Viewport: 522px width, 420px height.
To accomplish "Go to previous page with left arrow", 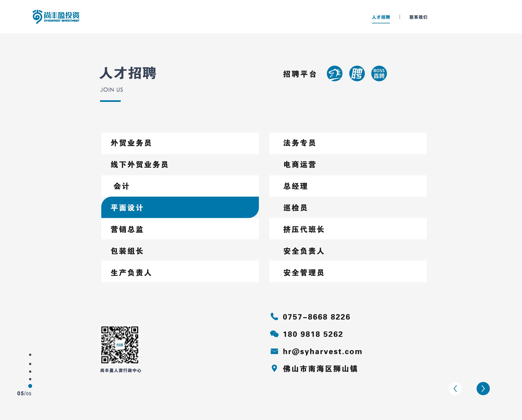I will point(455,388).
